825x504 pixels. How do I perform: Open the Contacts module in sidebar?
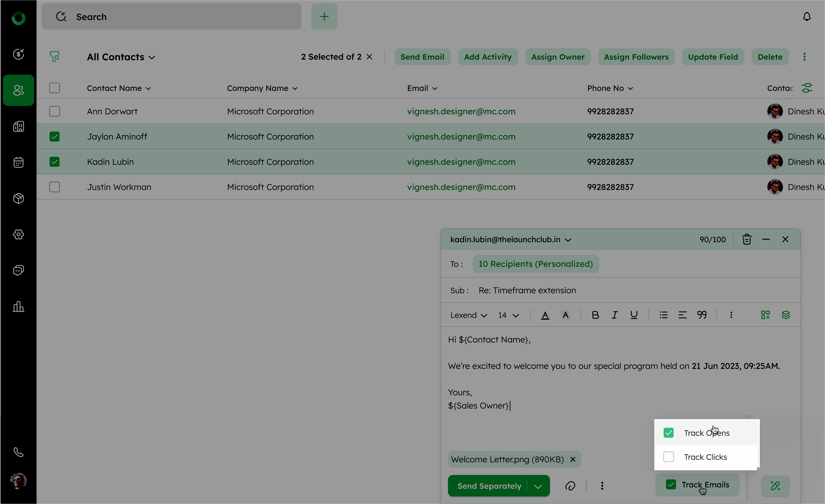click(18, 90)
